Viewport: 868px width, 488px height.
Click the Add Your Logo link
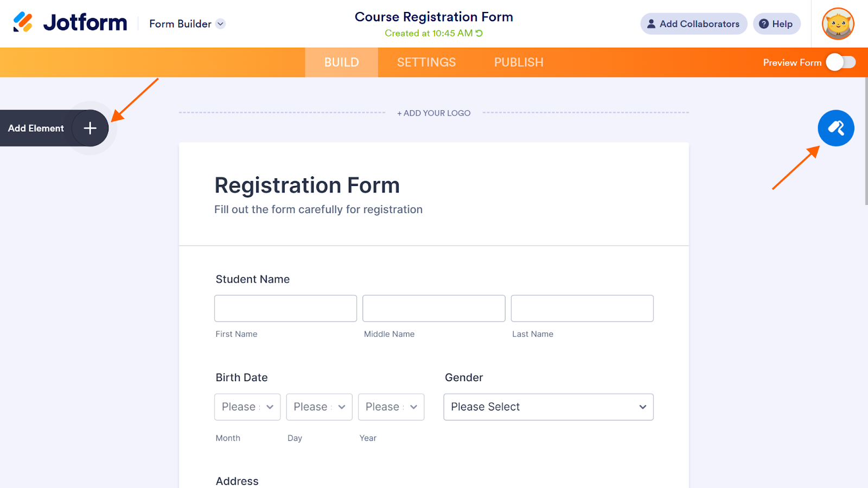tap(434, 113)
